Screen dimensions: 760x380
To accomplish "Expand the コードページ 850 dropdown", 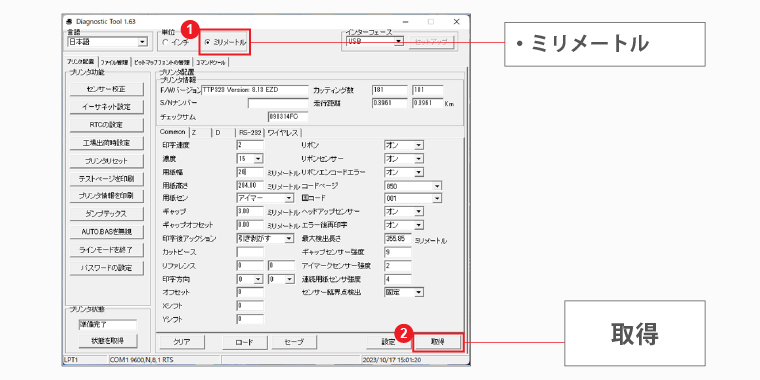I will point(437,186).
